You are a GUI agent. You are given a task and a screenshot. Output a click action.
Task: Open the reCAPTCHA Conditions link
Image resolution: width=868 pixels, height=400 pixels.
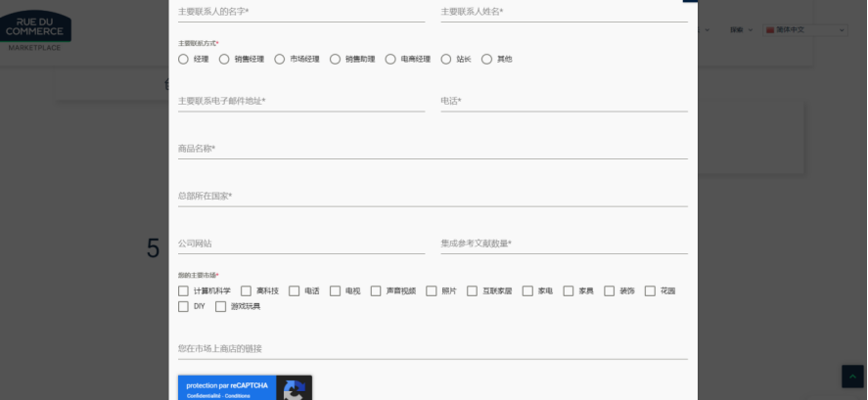tap(237, 396)
